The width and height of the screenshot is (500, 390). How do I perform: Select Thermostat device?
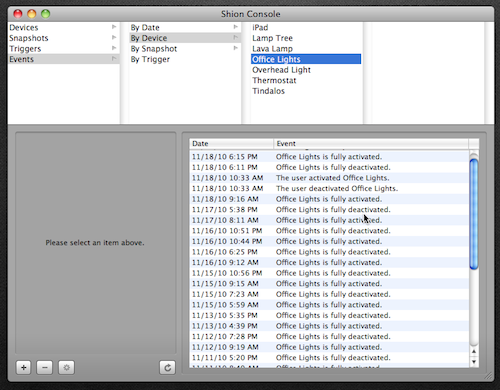[x=306, y=80]
